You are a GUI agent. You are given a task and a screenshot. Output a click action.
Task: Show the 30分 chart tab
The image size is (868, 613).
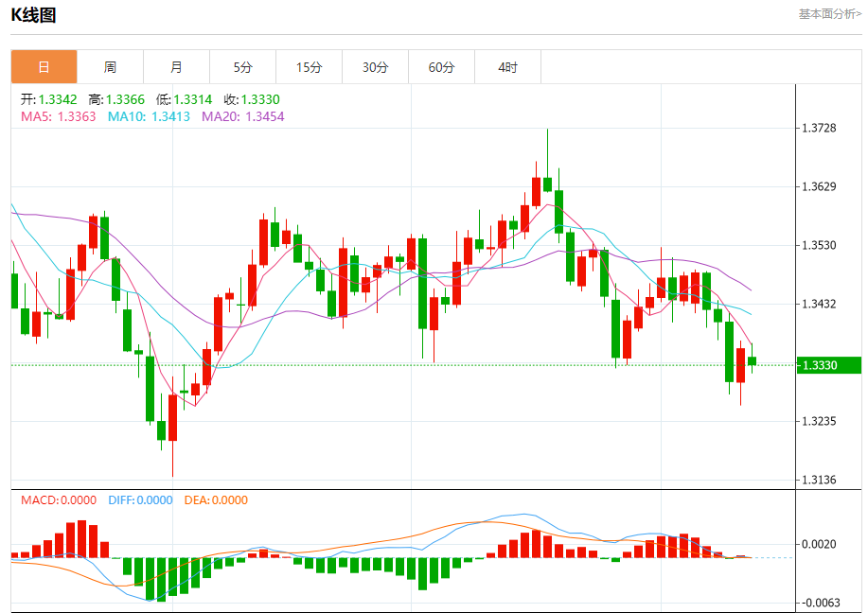click(x=375, y=67)
